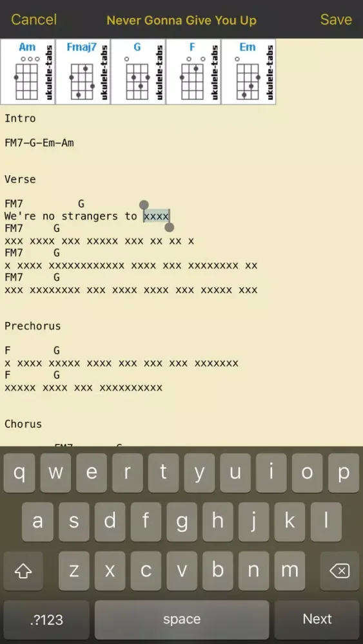Select the G chord diagram
This screenshot has width=363, height=644.
138,72
